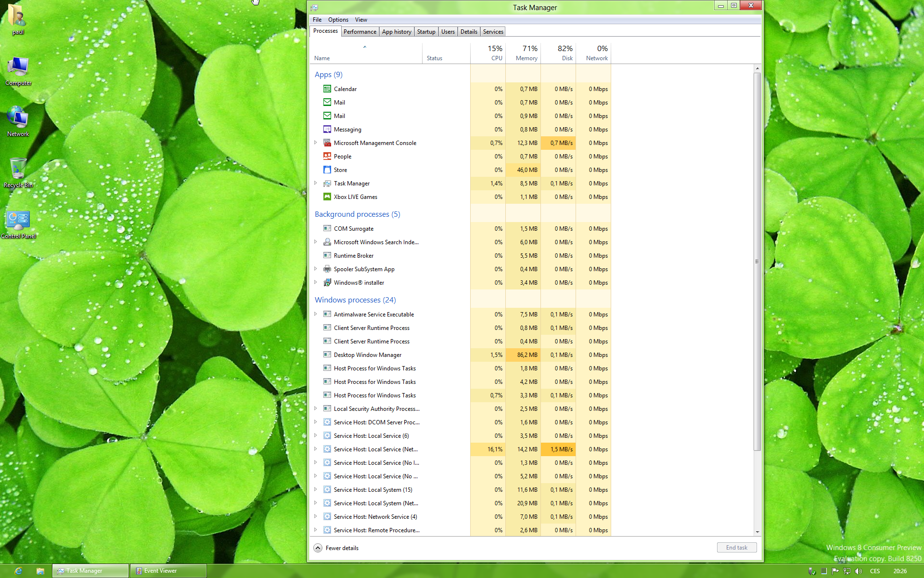
Task: Sort processes by Memory column
Action: coord(523,53)
